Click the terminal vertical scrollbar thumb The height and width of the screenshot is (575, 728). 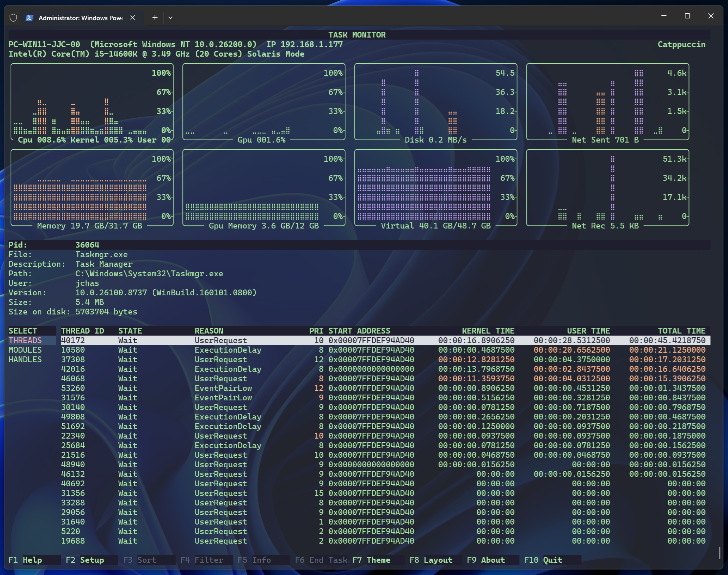[719, 553]
